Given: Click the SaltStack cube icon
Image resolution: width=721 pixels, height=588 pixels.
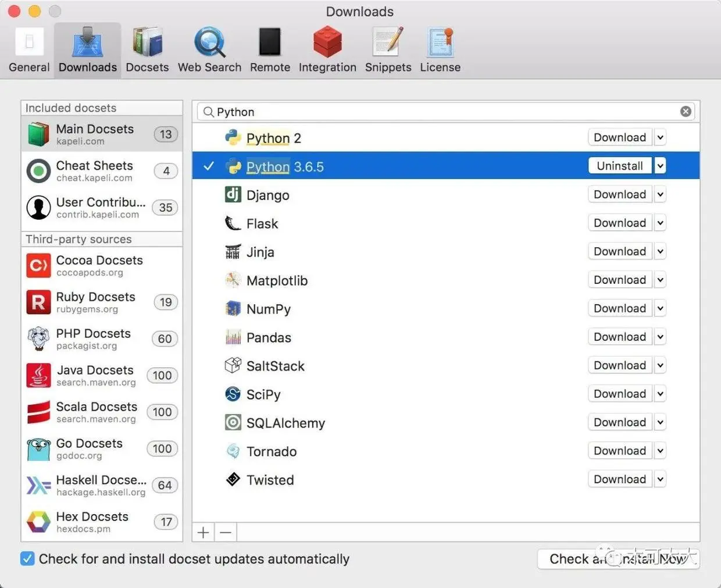Looking at the screenshot, I should click(x=233, y=365).
